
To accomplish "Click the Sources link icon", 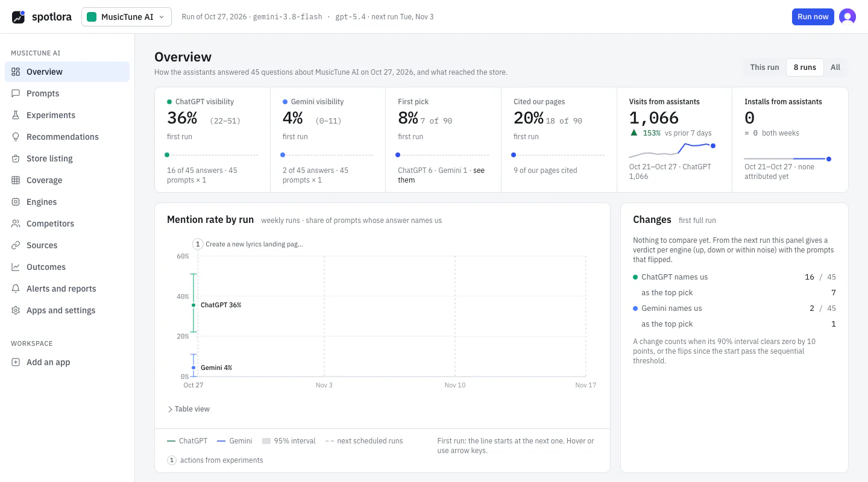I will click(16, 245).
